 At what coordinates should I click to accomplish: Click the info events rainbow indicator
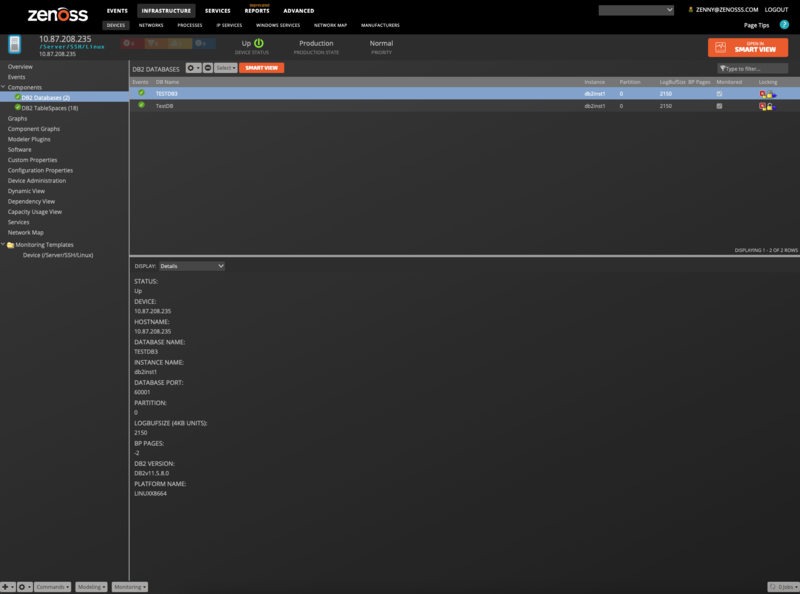(204, 43)
